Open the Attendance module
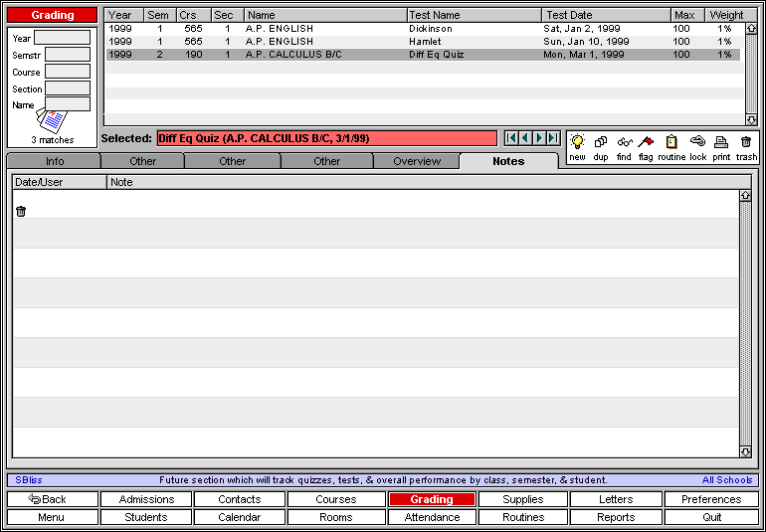Image resolution: width=766 pixels, height=532 pixels. tap(432, 517)
